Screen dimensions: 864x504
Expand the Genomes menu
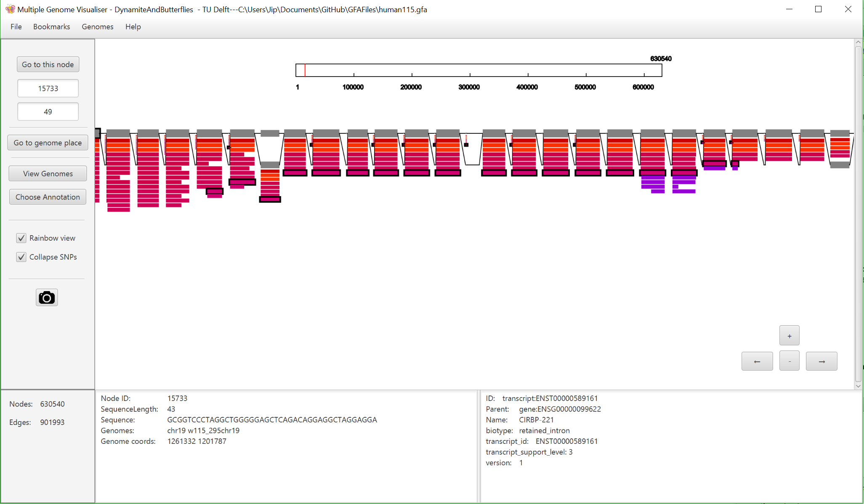(x=97, y=27)
